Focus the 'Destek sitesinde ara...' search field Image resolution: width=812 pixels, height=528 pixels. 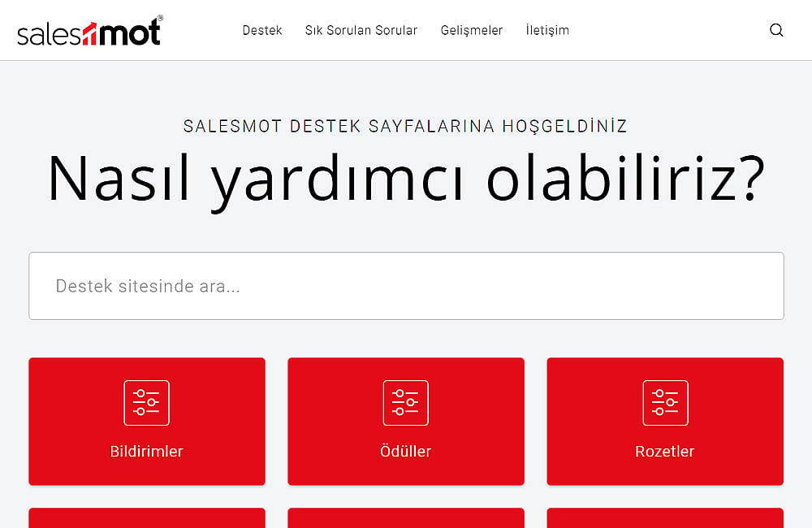(406, 286)
